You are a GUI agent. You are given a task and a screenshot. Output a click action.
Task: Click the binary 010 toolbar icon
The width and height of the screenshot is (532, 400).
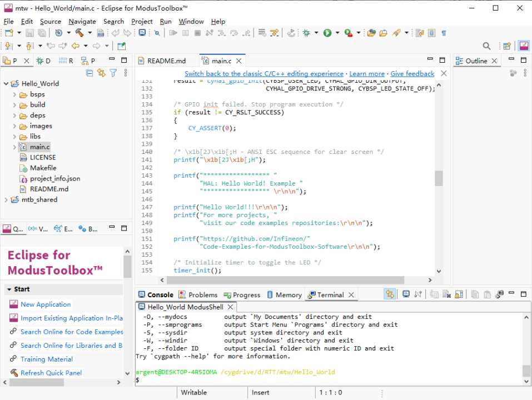point(101,33)
